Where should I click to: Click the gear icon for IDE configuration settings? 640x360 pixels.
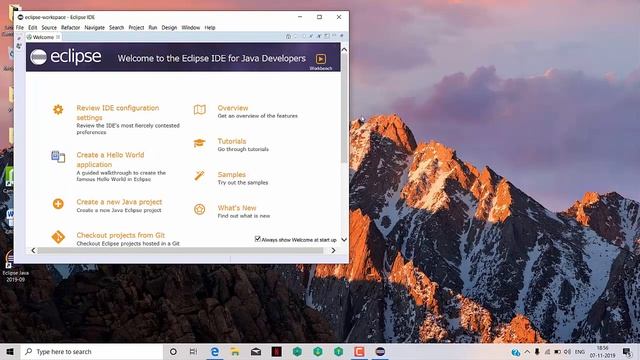click(58, 109)
